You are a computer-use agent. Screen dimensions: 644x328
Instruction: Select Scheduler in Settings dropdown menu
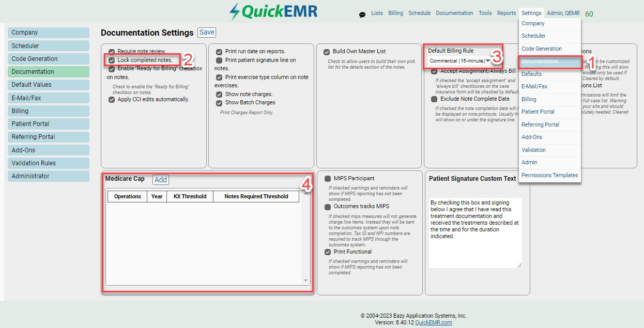coord(550,36)
